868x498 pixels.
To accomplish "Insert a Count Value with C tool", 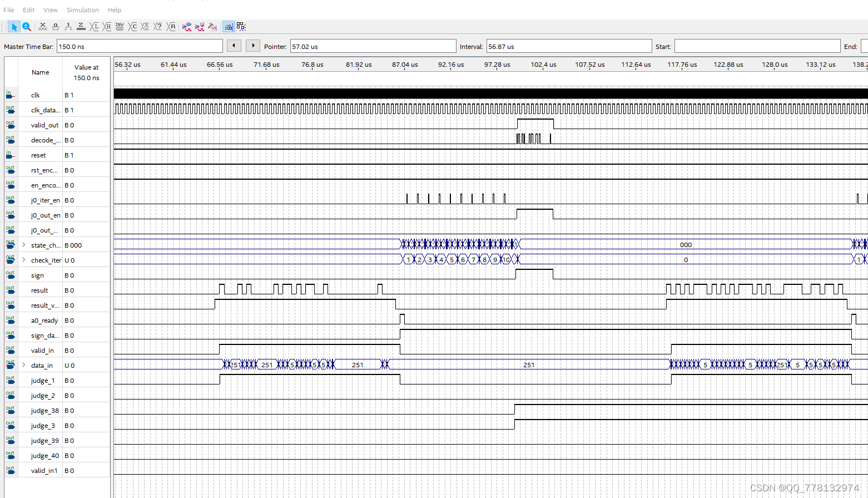I will (132, 26).
